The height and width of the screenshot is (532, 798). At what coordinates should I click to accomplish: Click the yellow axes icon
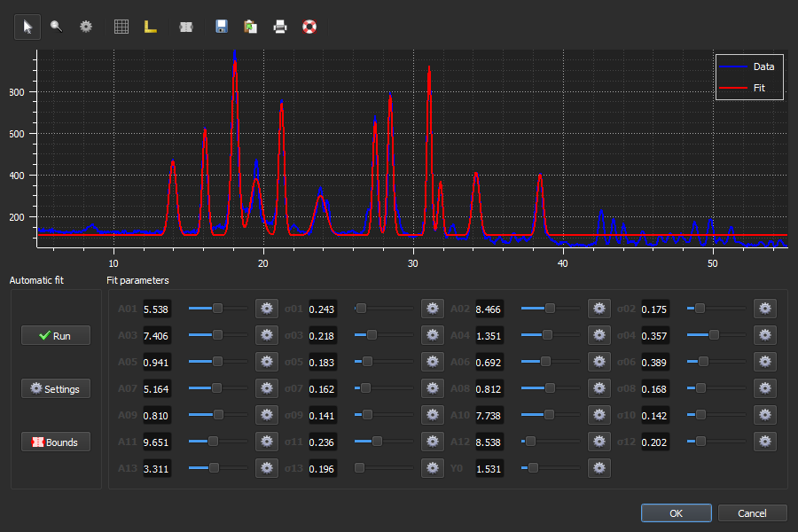tap(150, 27)
